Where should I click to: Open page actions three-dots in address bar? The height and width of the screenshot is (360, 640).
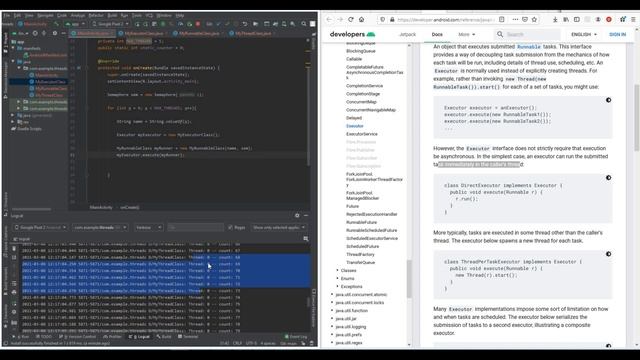pyautogui.click(x=515, y=20)
